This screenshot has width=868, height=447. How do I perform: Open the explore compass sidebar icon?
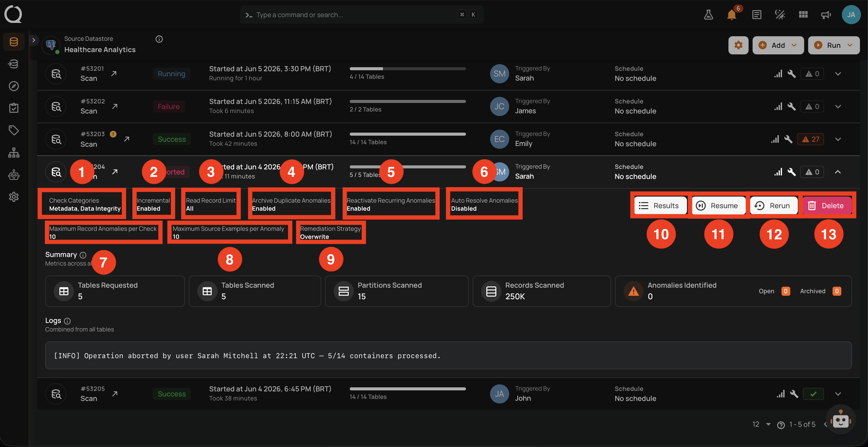[14, 86]
